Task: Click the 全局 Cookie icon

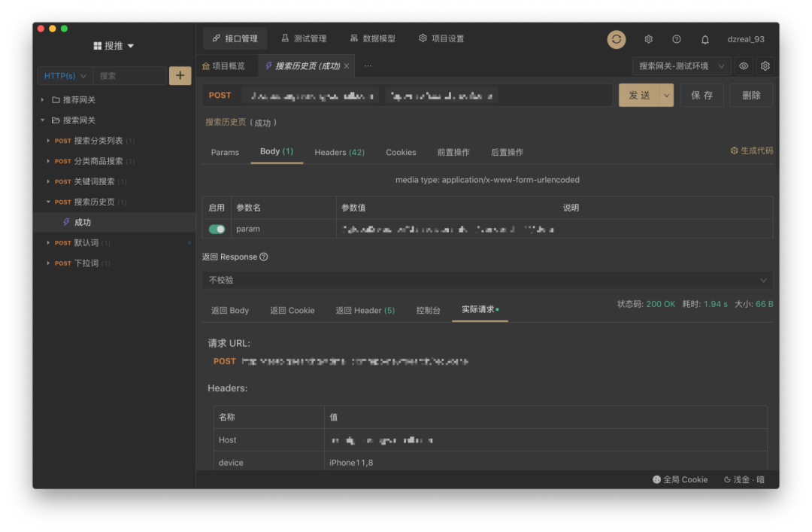Action: 656,479
